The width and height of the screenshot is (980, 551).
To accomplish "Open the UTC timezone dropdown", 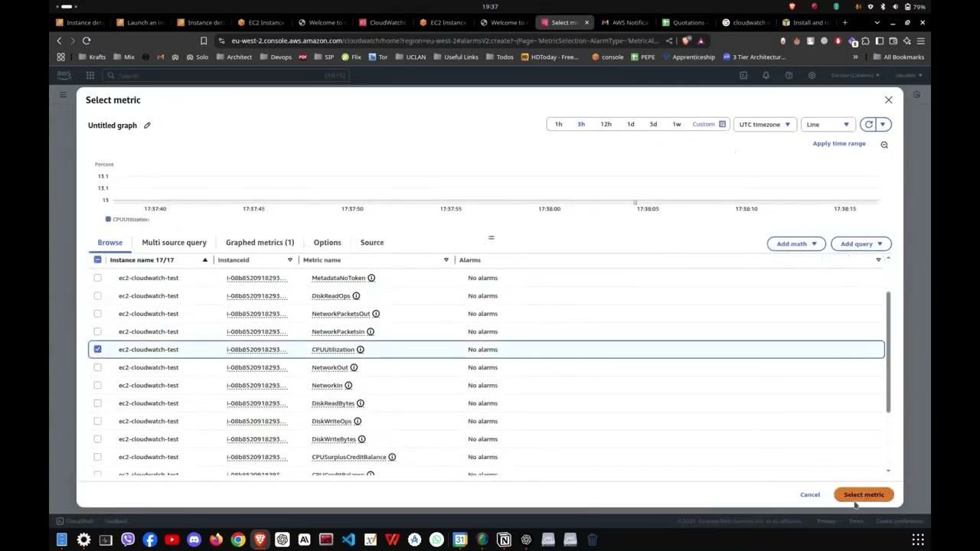I will coord(764,124).
